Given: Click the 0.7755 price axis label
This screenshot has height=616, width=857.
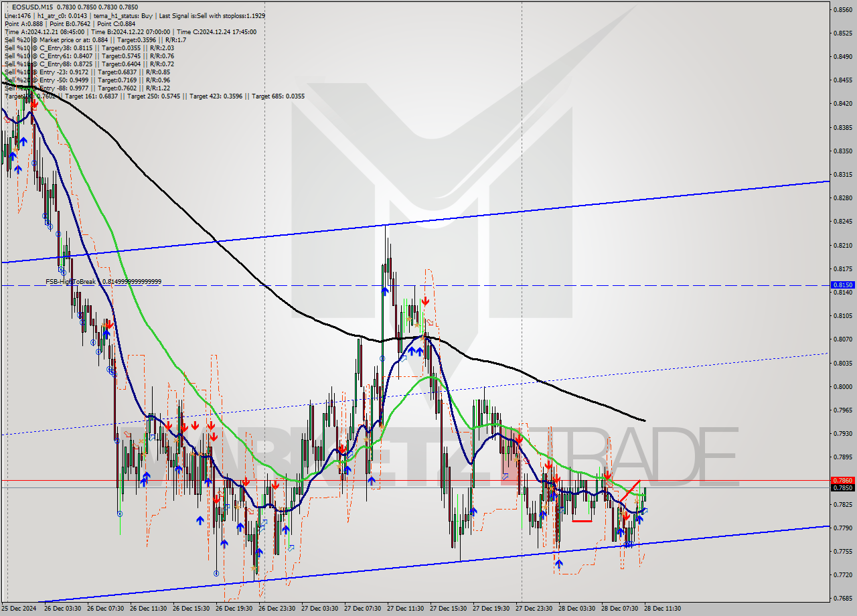Looking at the screenshot, I should (x=843, y=551).
